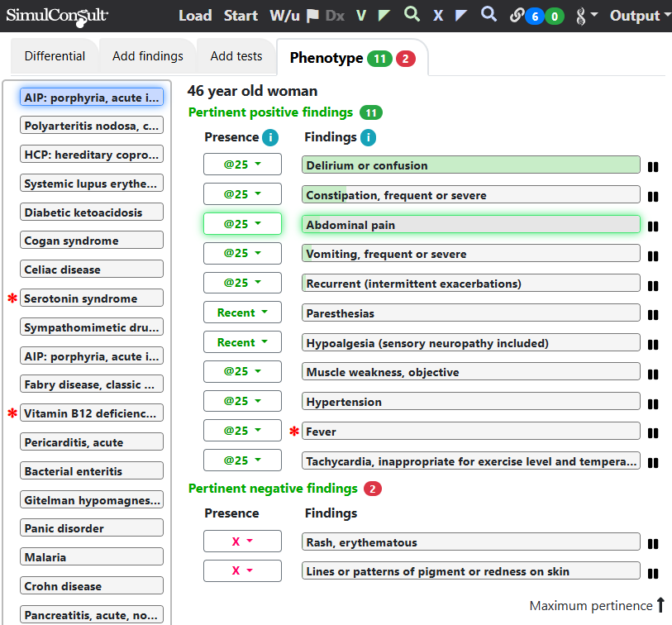The width and height of the screenshot is (672, 625).
Task: Switch to the Add tests tab
Action: [x=236, y=56]
